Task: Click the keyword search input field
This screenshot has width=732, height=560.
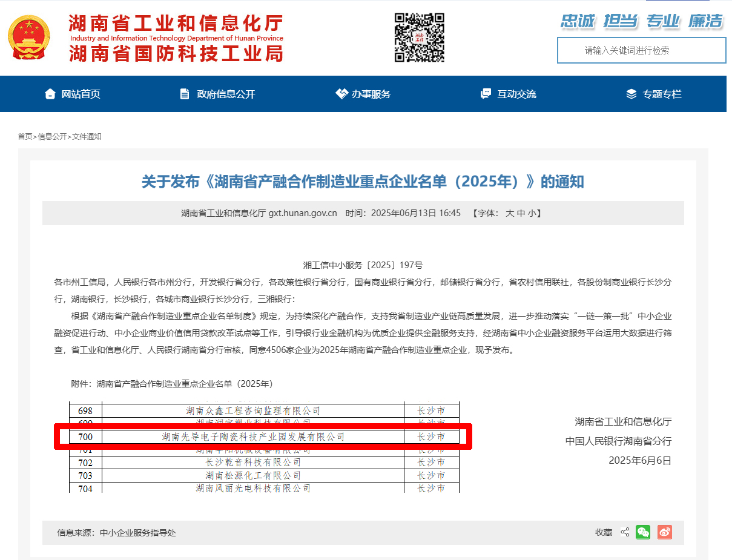Action: point(641,50)
